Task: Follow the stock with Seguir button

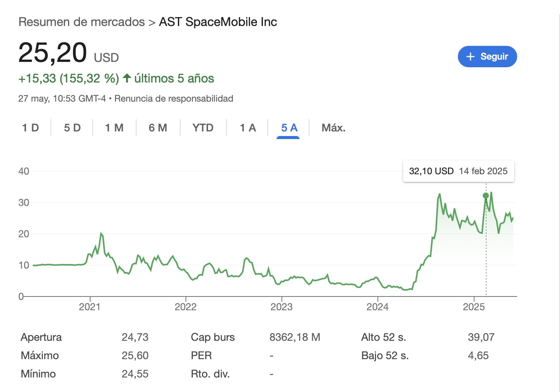Action: (487, 57)
